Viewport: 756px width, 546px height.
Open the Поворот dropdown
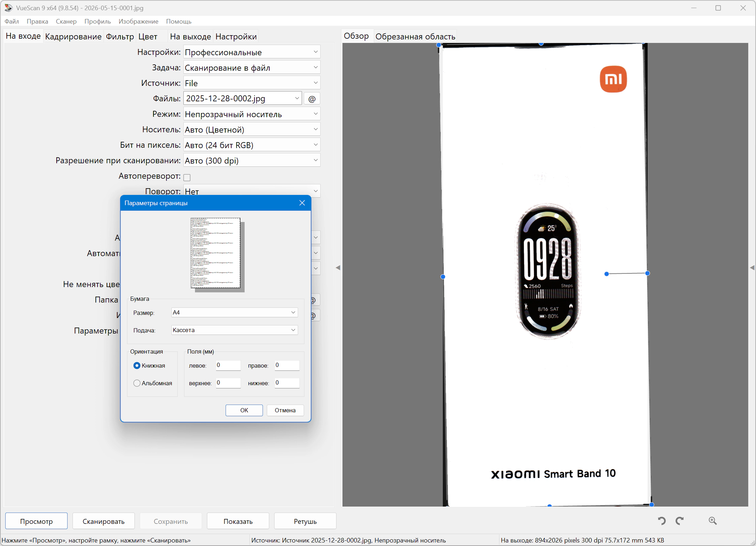252,191
